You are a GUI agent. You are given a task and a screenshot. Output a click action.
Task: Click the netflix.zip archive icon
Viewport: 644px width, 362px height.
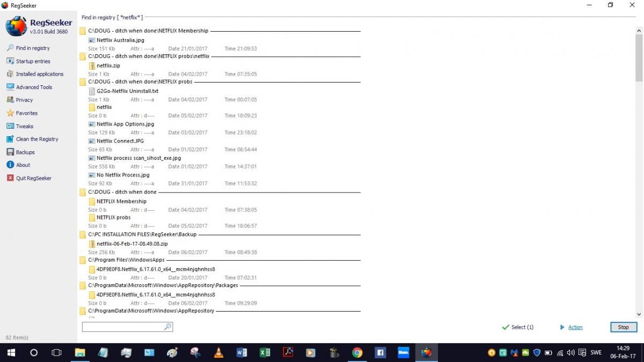point(92,65)
